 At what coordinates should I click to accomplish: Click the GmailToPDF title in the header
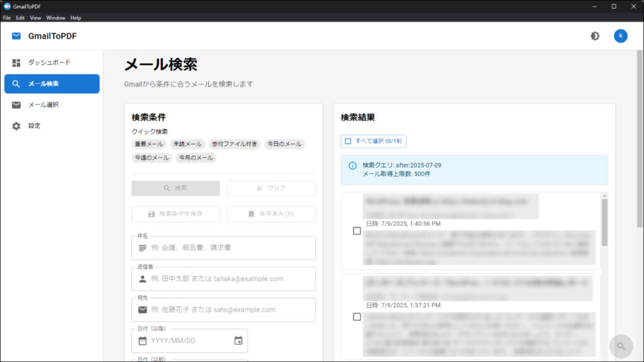[x=53, y=36]
